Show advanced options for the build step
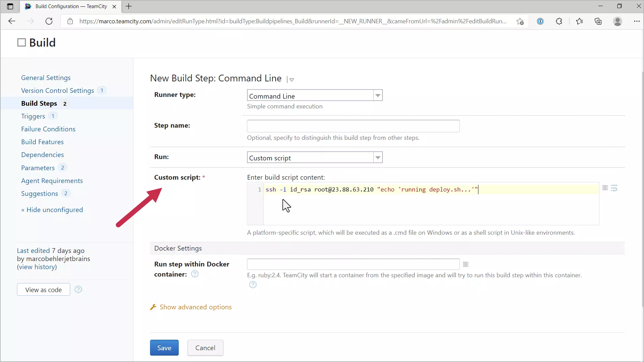644x362 pixels. [x=195, y=307]
